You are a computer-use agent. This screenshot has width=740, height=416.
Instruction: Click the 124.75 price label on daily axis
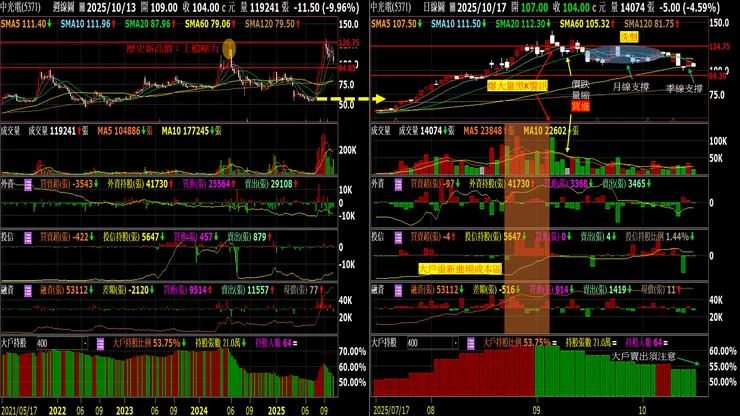pyautogui.click(x=720, y=47)
